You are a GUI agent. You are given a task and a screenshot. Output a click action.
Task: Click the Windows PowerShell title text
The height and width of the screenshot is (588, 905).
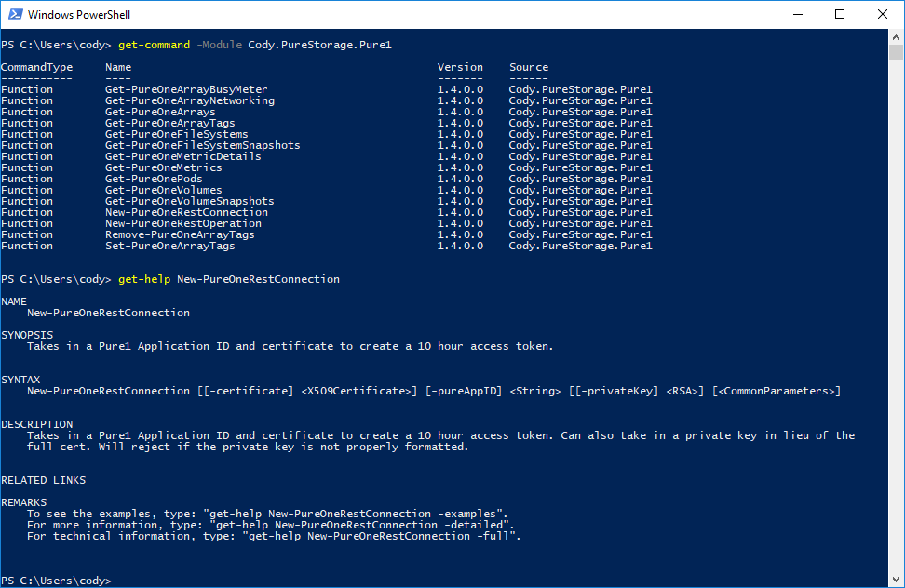coord(79,14)
